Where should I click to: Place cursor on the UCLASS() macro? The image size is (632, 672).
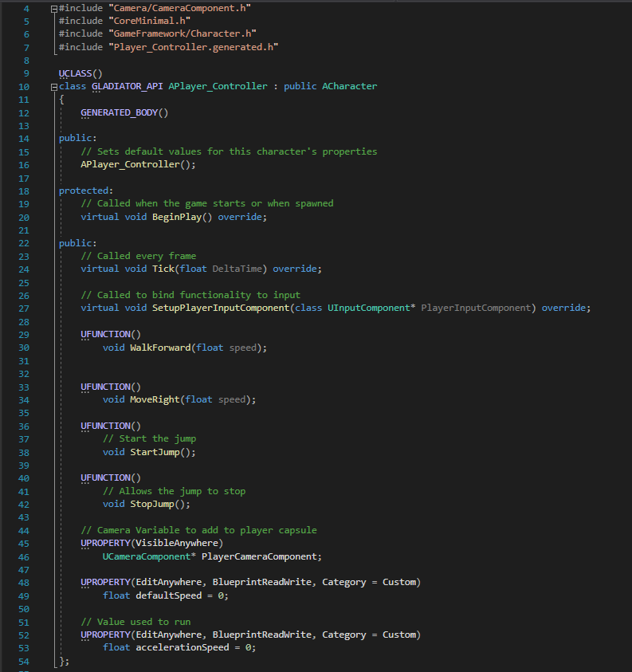coord(80,73)
